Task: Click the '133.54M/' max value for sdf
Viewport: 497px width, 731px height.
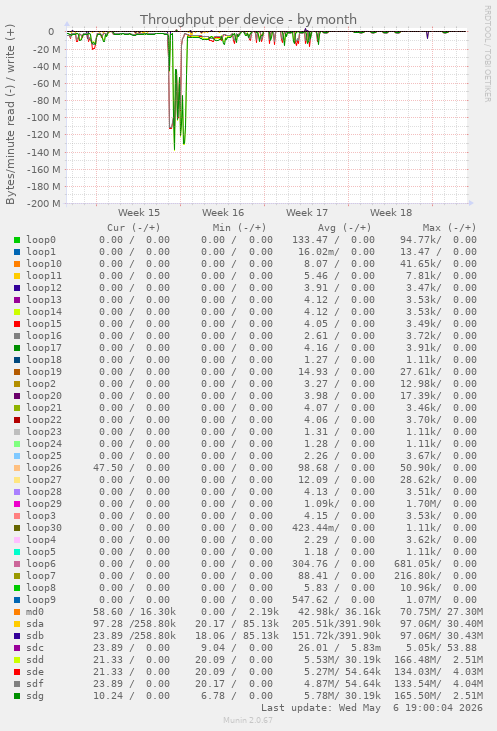Action: click(418, 683)
